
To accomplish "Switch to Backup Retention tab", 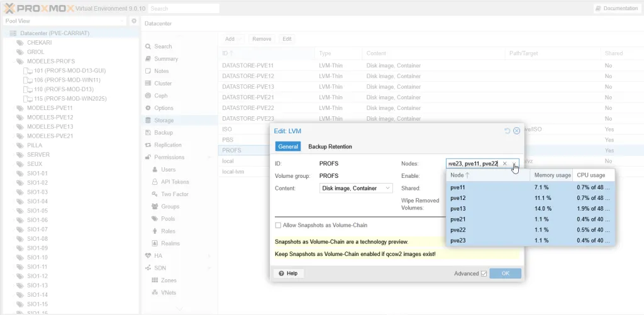I will tap(330, 146).
